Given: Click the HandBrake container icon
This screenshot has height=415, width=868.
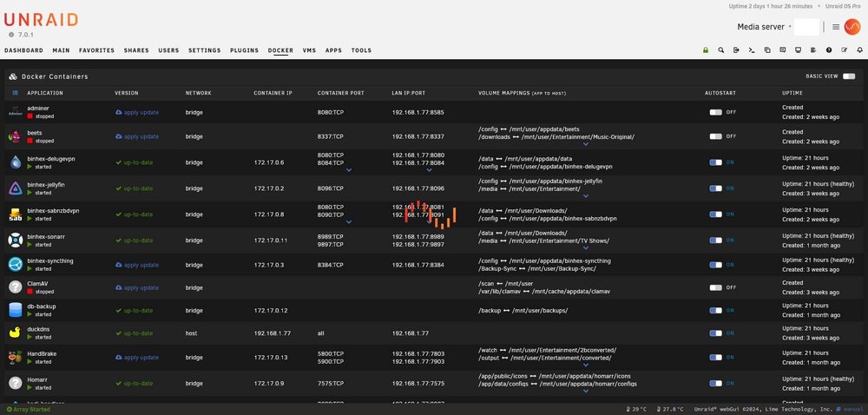Looking at the screenshot, I should point(15,358).
